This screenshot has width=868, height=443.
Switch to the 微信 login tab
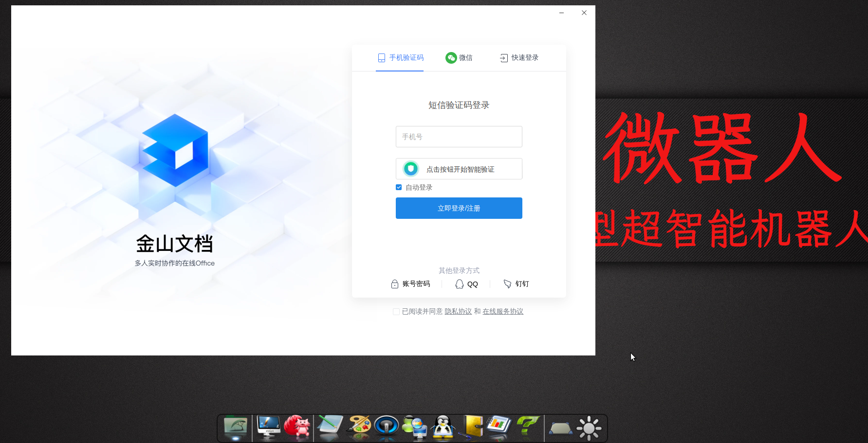[459, 58]
